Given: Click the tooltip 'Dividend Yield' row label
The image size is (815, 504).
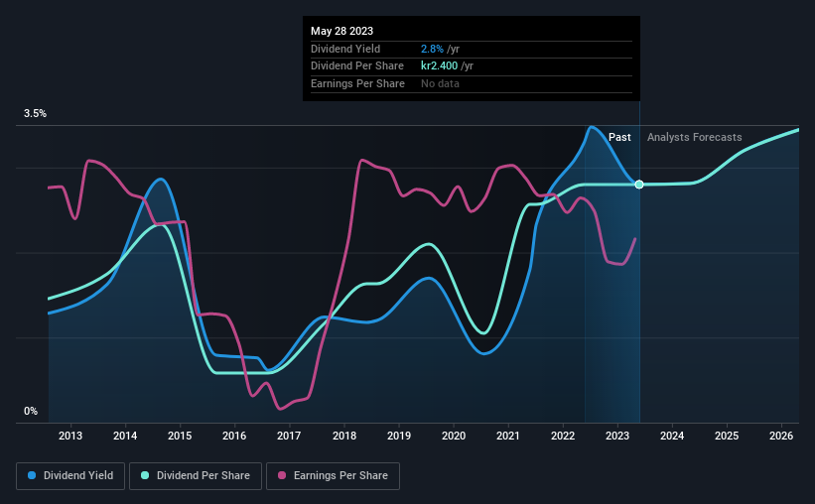Looking at the screenshot, I should pyautogui.click(x=345, y=49).
